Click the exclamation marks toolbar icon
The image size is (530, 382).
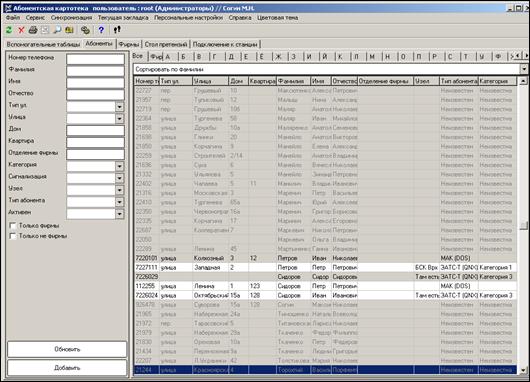click(117, 30)
